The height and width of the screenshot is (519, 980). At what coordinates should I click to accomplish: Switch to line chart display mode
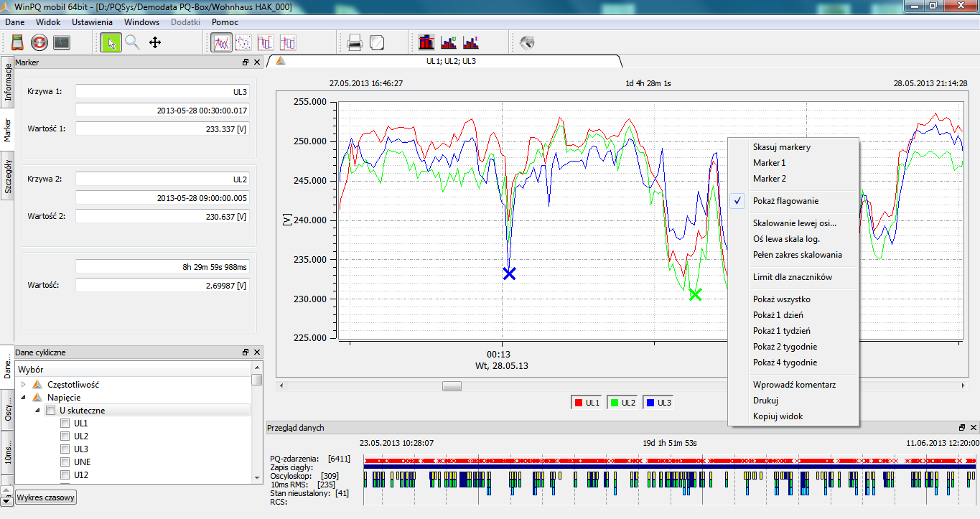222,42
